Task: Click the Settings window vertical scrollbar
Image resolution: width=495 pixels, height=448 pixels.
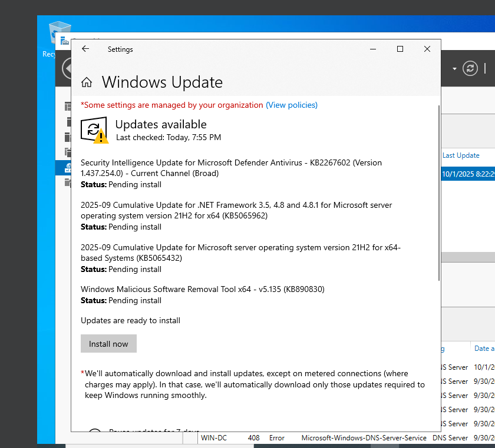Action: click(x=439, y=193)
